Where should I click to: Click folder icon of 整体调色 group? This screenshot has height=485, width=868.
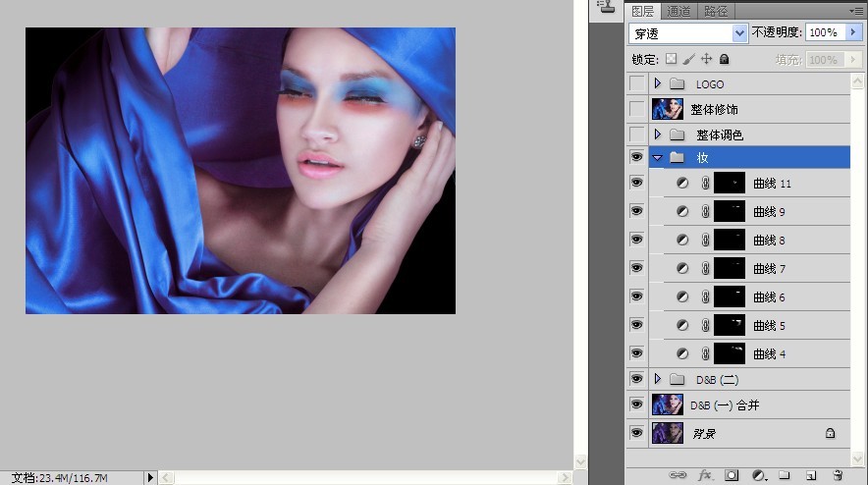(677, 135)
